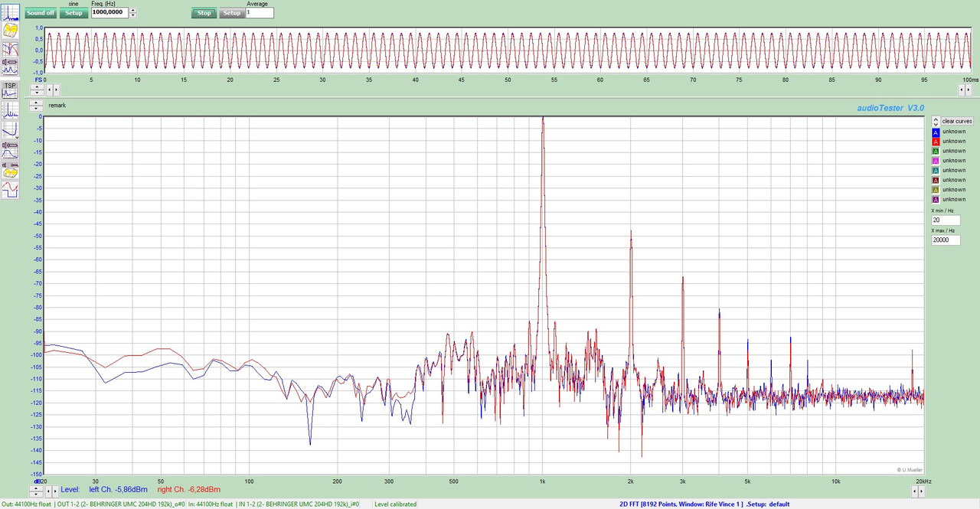Click the OUT 1-2 BEHRINGER UMC status entry

click(x=121, y=504)
